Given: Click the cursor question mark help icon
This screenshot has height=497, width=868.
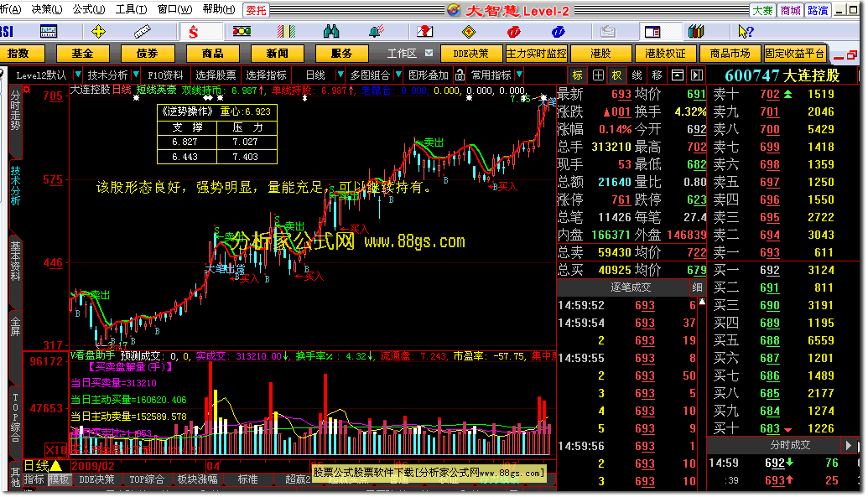Looking at the screenshot, I should click(x=746, y=32).
